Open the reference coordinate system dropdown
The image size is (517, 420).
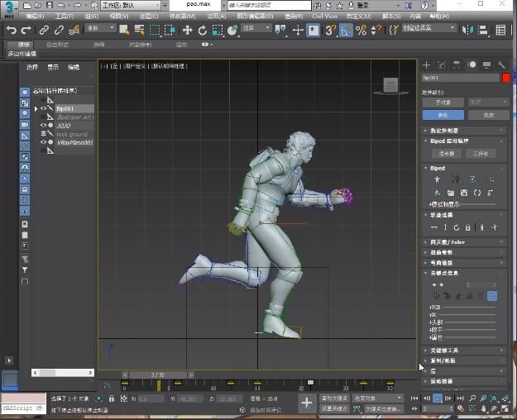(256, 28)
